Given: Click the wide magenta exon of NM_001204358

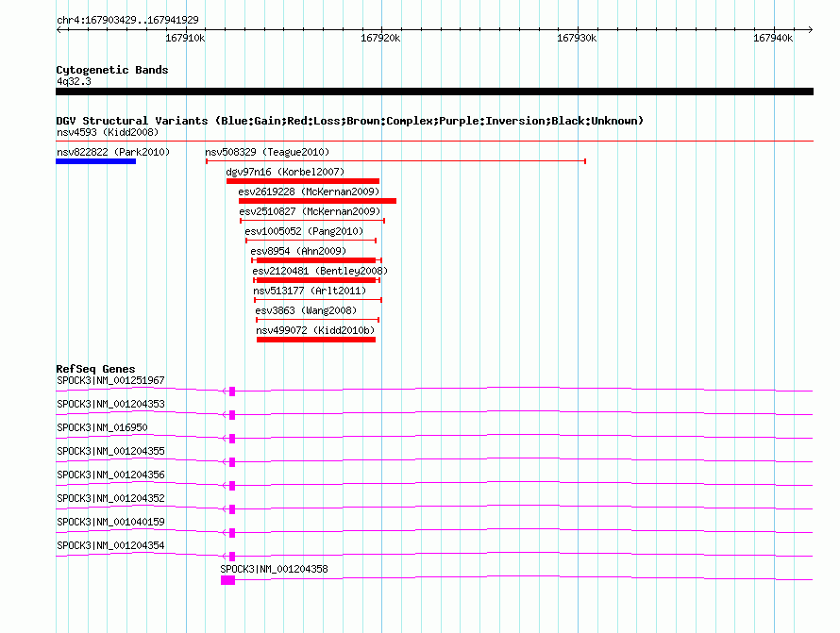Looking at the screenshot, I should point(227,580).
